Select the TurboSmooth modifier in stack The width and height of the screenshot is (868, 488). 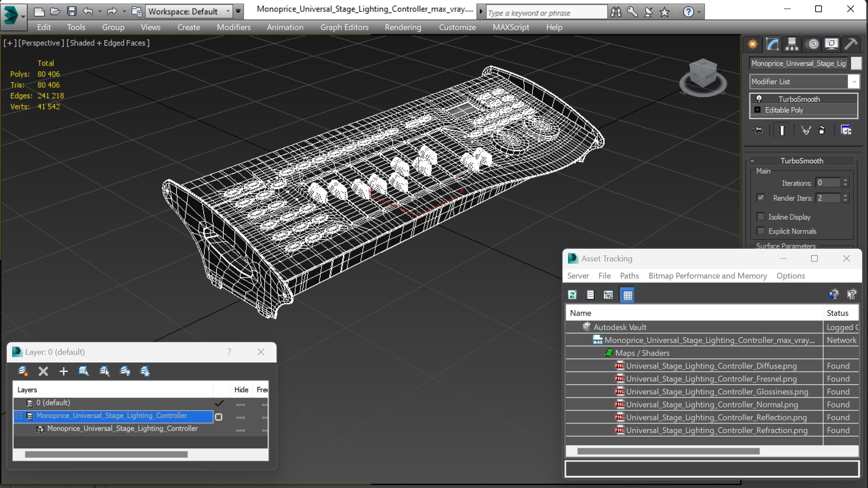point(799,99)
